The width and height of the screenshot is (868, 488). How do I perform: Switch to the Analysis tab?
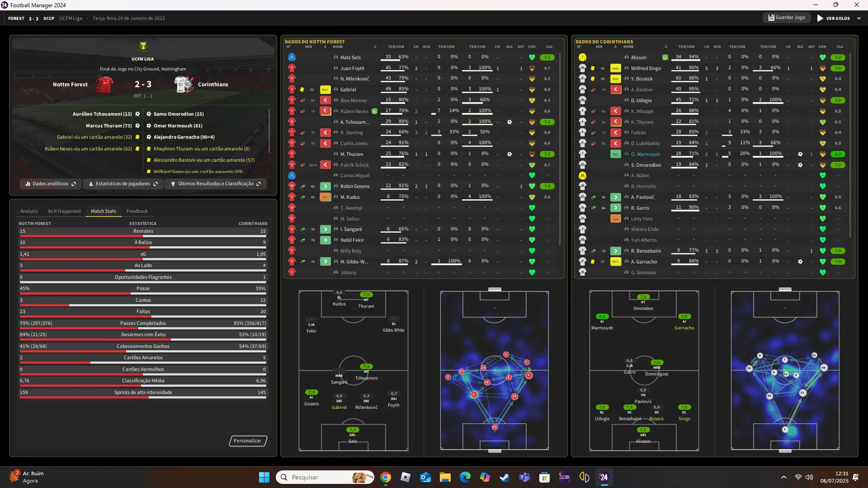pyautogui.click(x=29, y=211)
